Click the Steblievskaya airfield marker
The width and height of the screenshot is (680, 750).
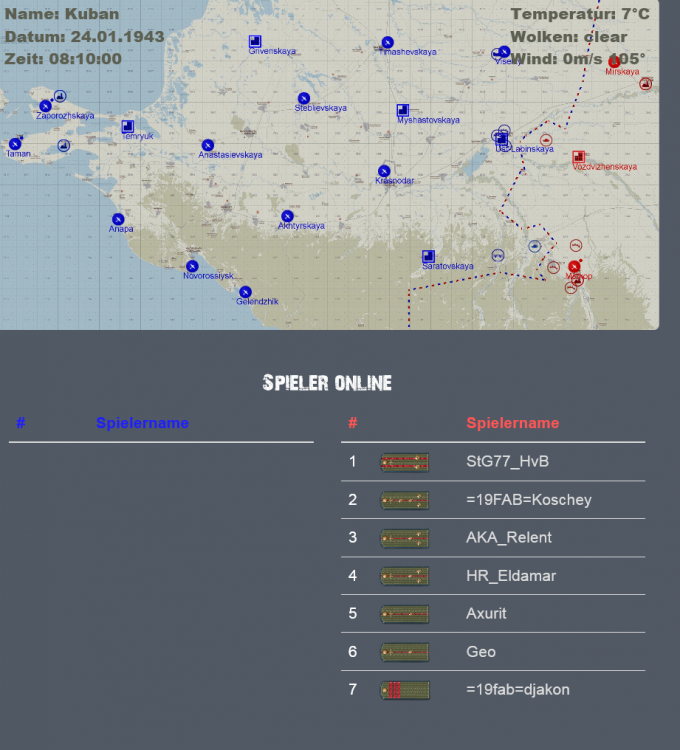point(304,99)
